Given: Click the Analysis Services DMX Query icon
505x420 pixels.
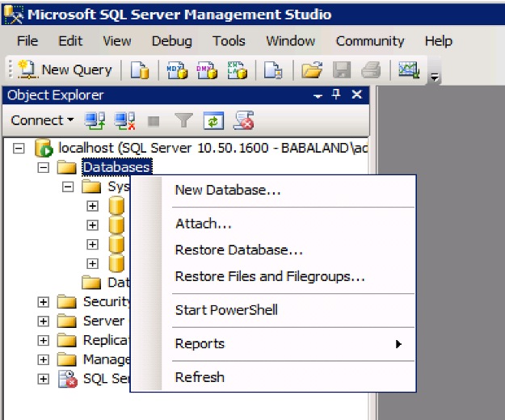Looking at the screenshot, I should (207, 69).
